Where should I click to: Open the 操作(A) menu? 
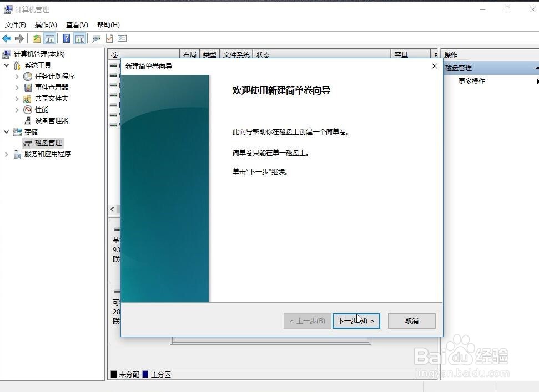pyautogui.click(x=46, y=25)
